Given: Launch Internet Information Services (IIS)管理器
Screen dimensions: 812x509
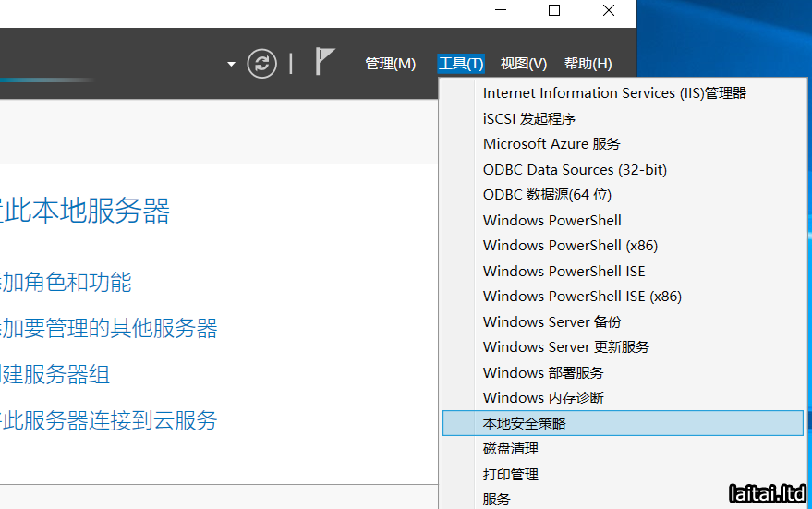Looking at the screenshot, I should click(613, 93).
